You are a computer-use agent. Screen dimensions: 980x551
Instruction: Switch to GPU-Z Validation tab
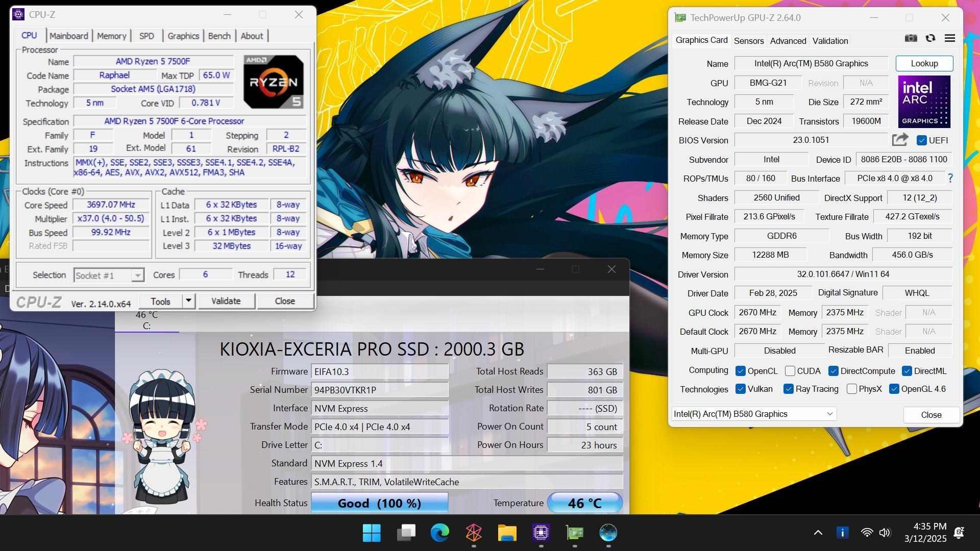(x=830, y=41)
